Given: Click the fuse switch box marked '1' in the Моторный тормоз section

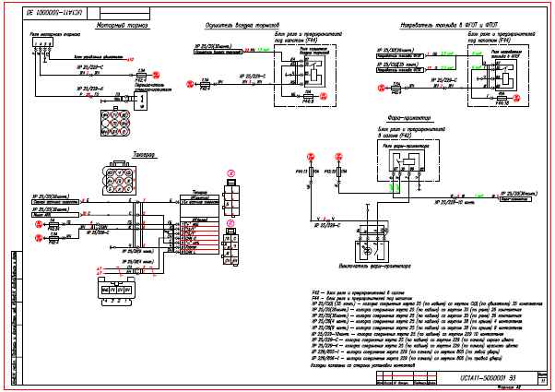Looking at the screenshot, I should tap(141, 101).
